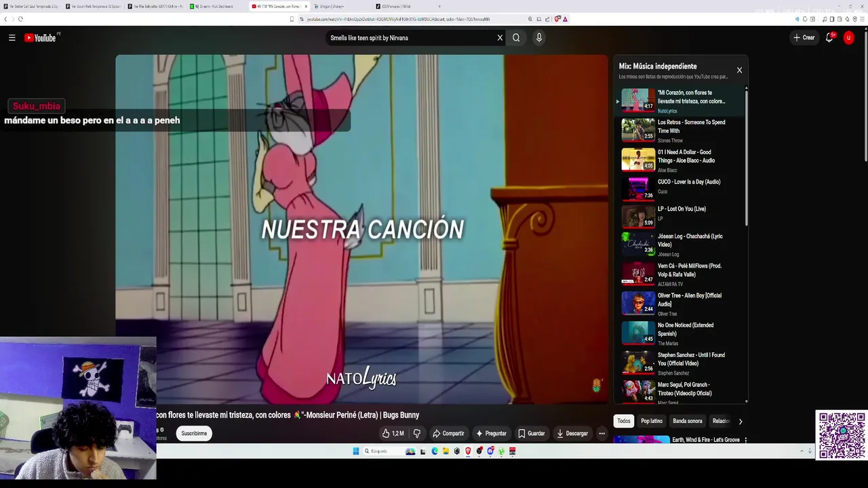The image size is (868, 488).
Task: Play LP - Lost On You (Live)
Action: [x=682, y=217]
